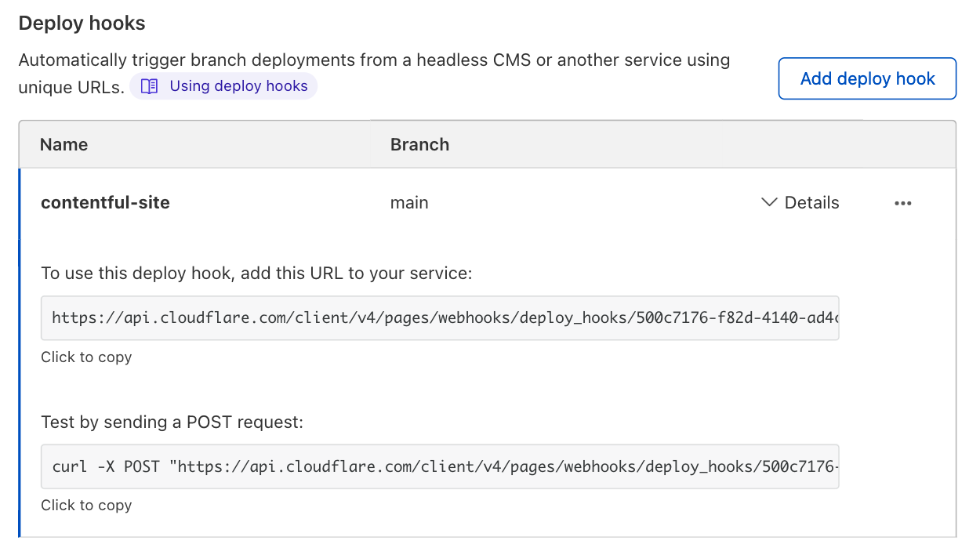The width and height of the screenshot is (980, 551).
Task: Open the ellipsis options menu for contentful-site
Action: click(x=903, y=203)
